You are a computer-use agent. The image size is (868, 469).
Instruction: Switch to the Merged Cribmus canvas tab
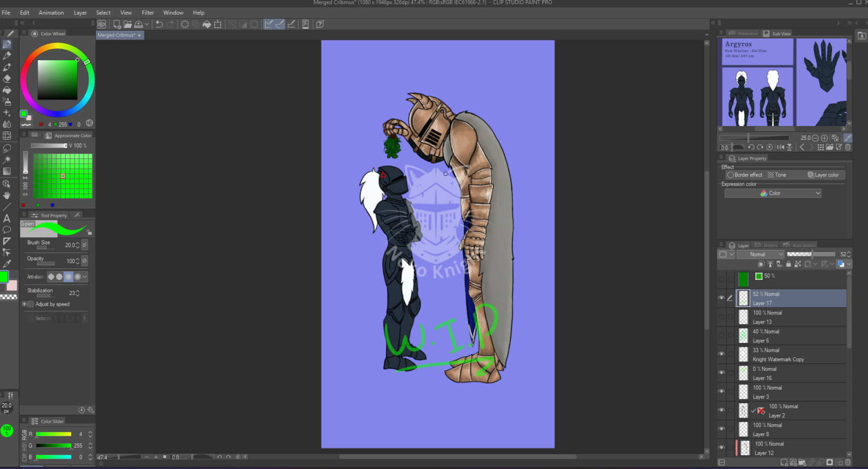(x=117, y=35)
